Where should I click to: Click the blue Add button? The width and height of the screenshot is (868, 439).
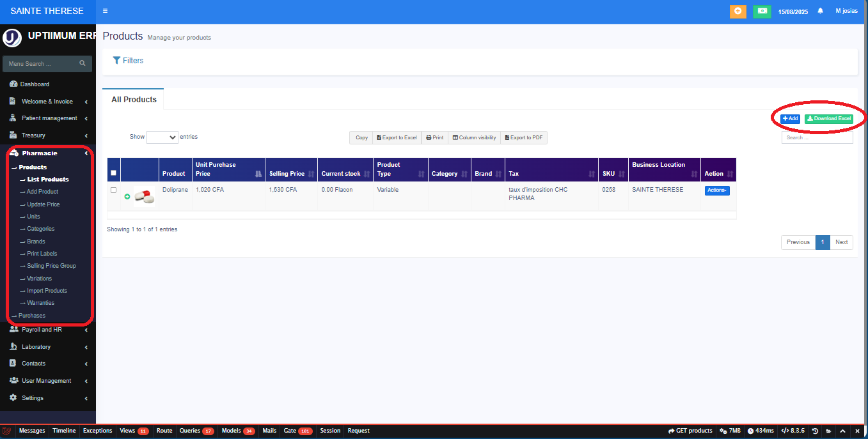pyautogui.click(x=790, y=119)
